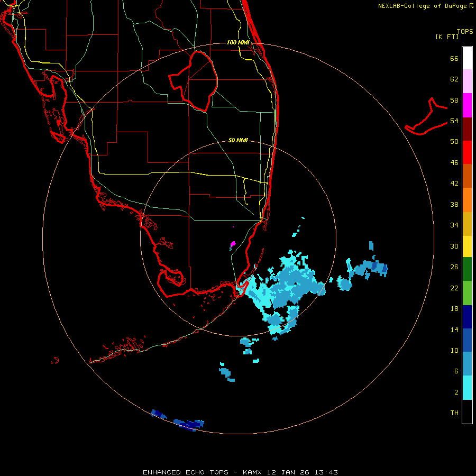Click the dark green 30 kft legend swatch
The image size is (476, 476).
click(467, 269)
